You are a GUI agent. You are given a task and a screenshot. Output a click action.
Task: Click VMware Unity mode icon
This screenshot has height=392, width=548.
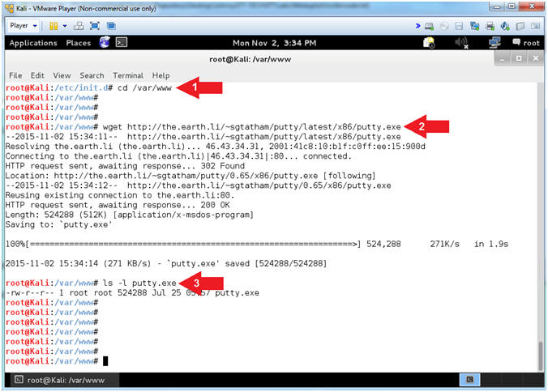pyautogui.click(x=111, y=26)
